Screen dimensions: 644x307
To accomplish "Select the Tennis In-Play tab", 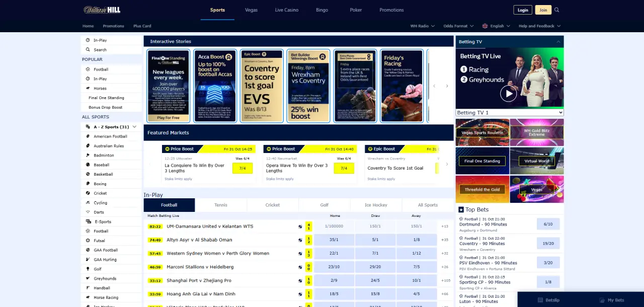I will click(x=221, y=205).
